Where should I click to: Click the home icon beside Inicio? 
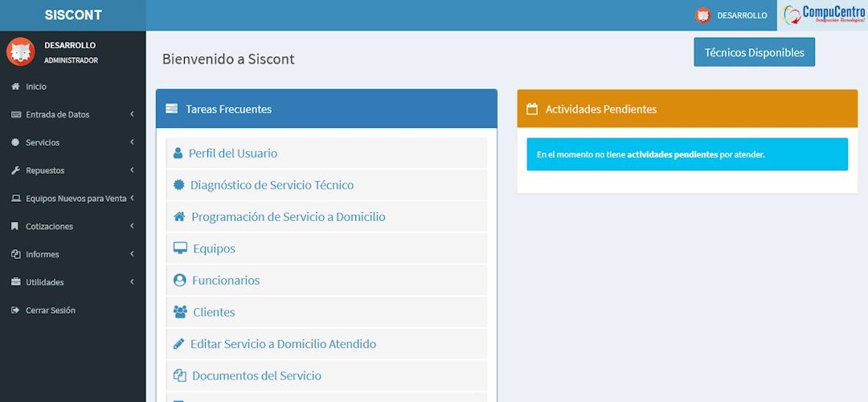tap(15, 86)
